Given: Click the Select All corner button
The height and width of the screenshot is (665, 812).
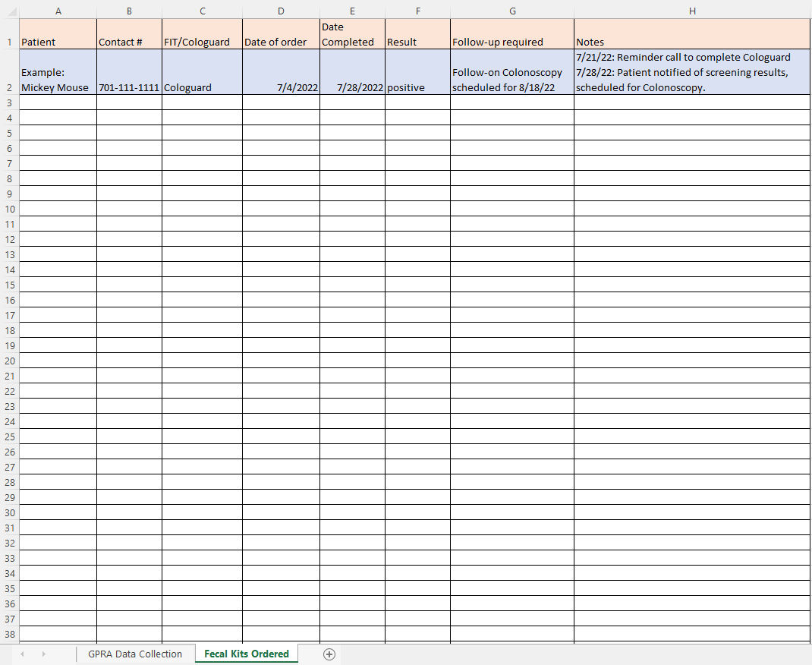Looking at the screenshot, I should (9, 11).
